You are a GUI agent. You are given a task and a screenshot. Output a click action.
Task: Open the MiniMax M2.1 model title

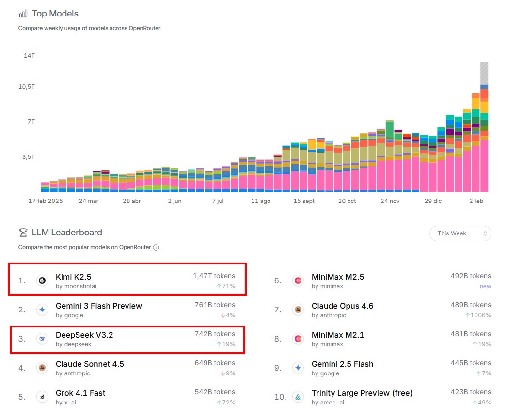[337, 335]
